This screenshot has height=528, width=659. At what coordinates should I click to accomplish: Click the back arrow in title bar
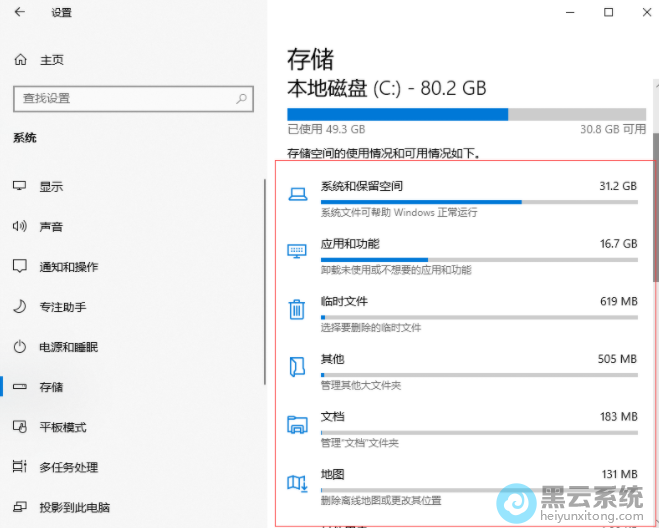[20, 13]
